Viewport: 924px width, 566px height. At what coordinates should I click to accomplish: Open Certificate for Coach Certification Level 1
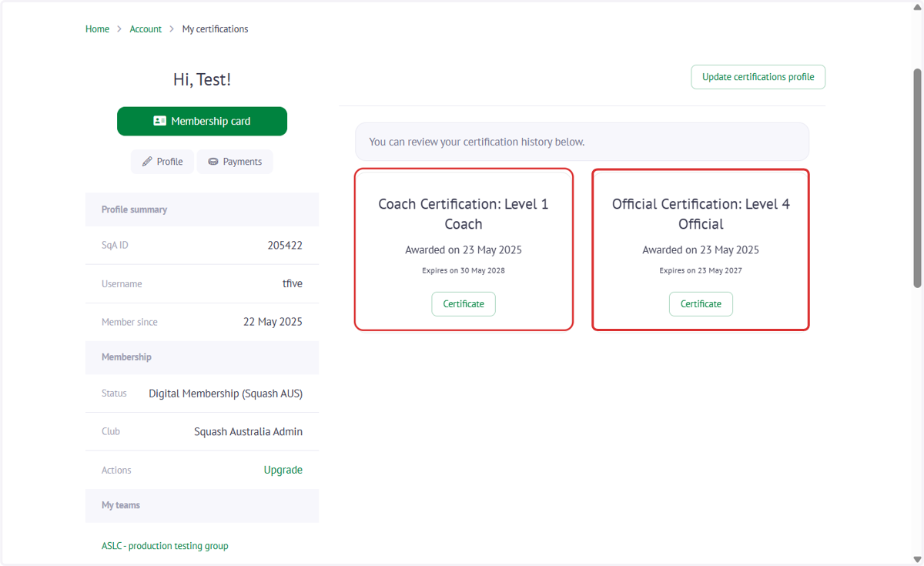tap(464, 304)
